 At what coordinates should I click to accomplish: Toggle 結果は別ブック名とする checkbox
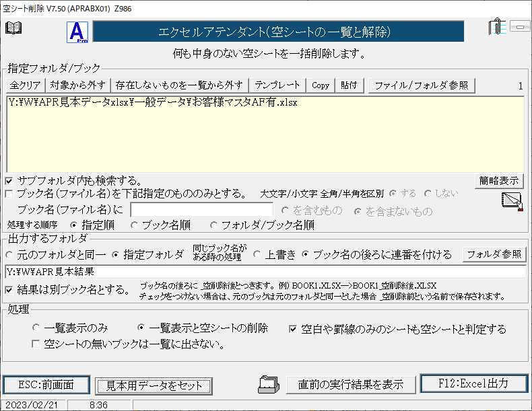pyautogui.click(x=9, y=290)
